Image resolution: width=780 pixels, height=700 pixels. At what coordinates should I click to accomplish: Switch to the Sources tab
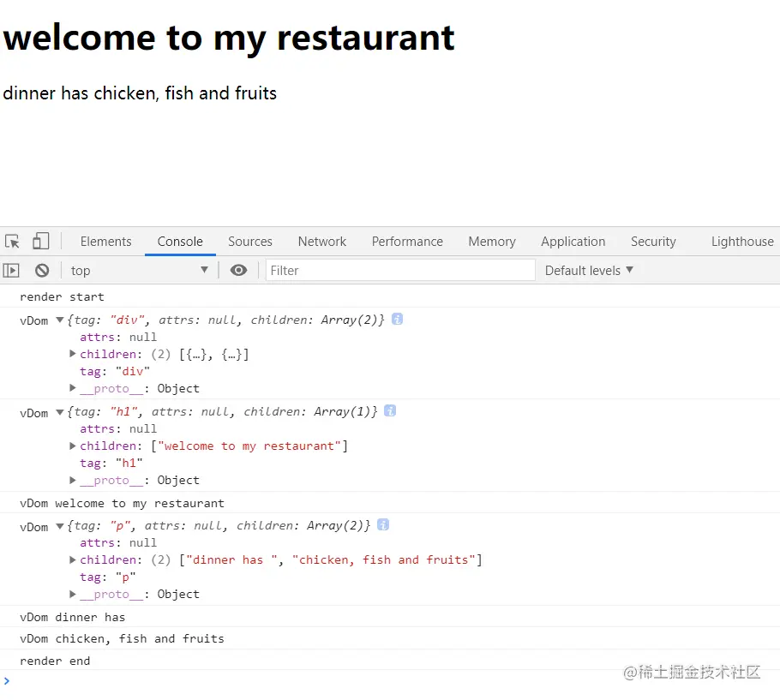point(250,242)
